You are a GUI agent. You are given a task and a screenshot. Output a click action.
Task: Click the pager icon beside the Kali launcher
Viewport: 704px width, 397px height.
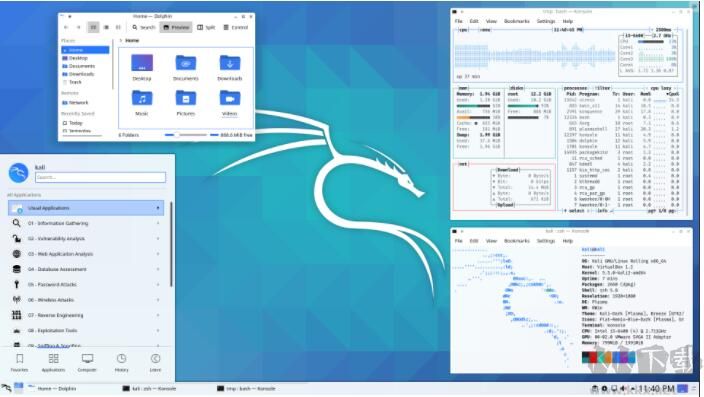18,387
